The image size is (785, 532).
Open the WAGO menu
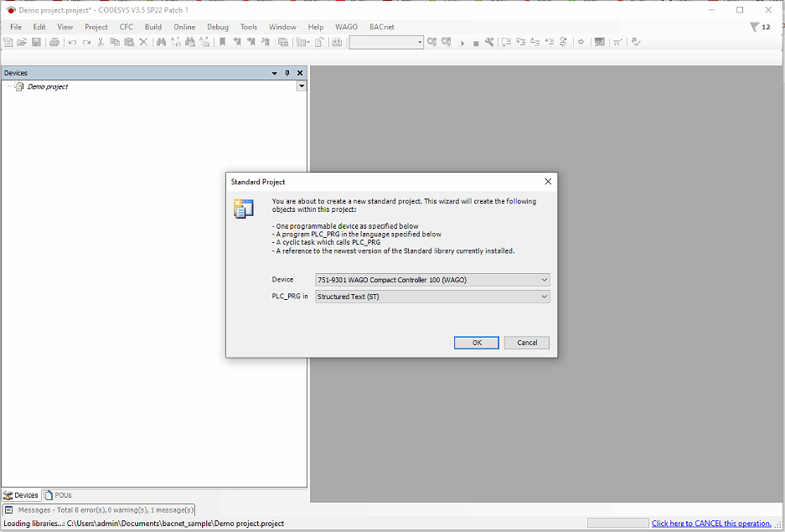point(347,27)
